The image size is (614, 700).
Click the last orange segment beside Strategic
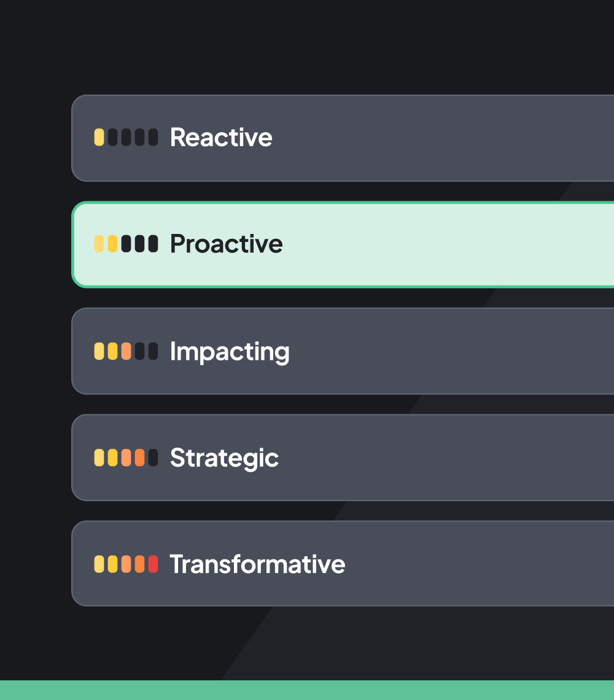tap(141, 457)
